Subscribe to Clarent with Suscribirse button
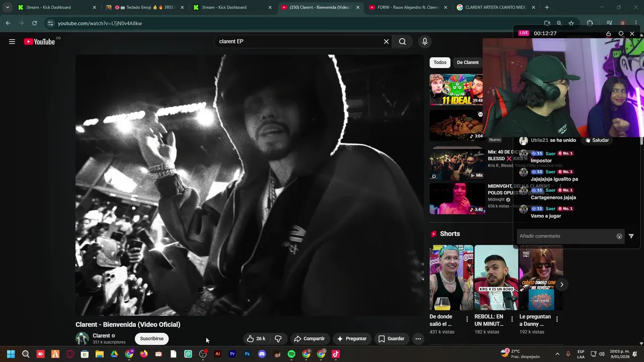 [151, 339]
